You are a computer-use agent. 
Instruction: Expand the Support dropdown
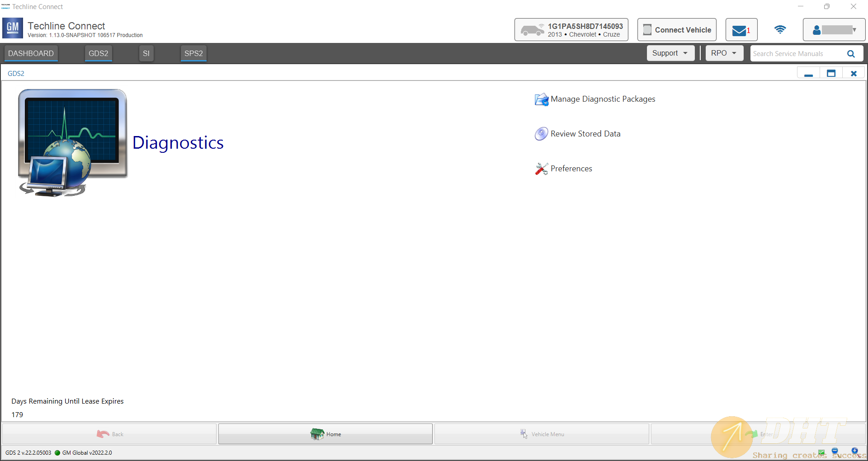click(x=670, y=53)
